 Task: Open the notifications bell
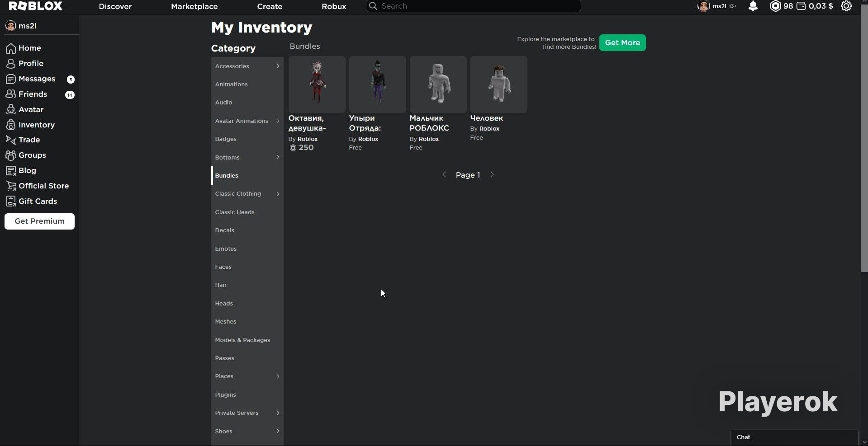(753, 6)
